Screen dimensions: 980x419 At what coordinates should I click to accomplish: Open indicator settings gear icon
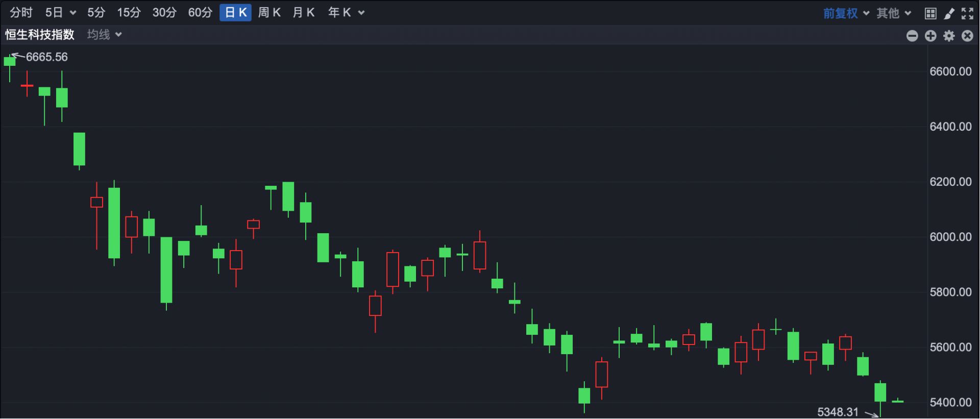tap(949, 36)
